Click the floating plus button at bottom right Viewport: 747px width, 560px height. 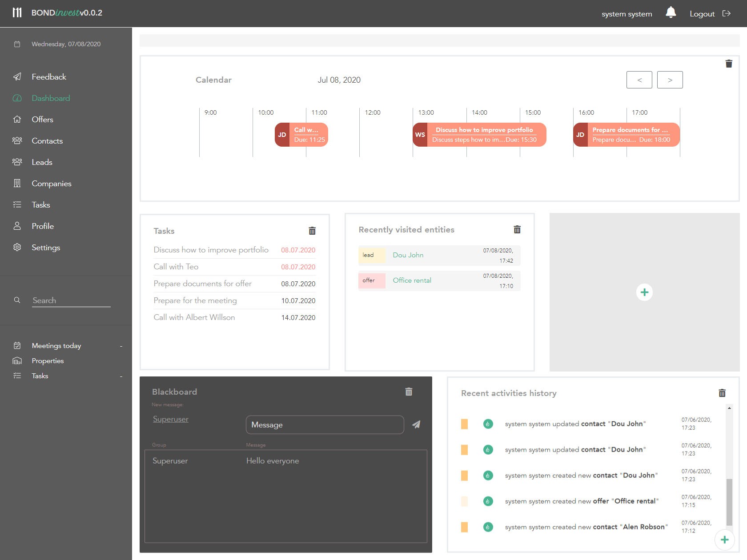coord(724,540)
